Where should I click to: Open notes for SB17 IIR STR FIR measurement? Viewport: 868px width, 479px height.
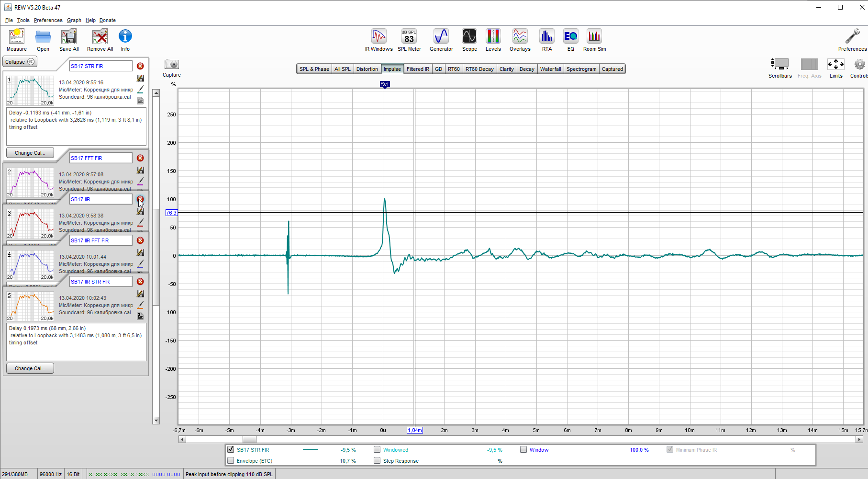140,316
